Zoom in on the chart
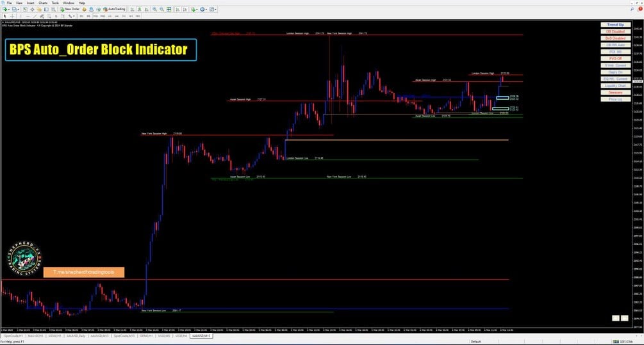 tap(154, 9)
